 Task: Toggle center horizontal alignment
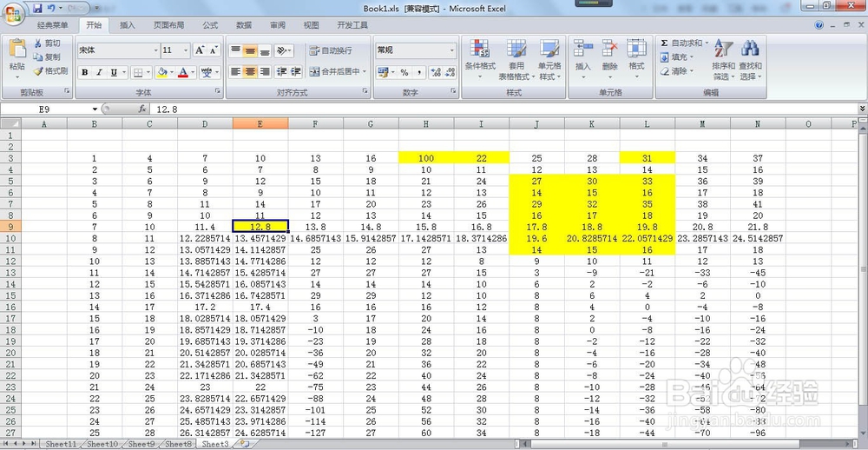coord(250,71)
